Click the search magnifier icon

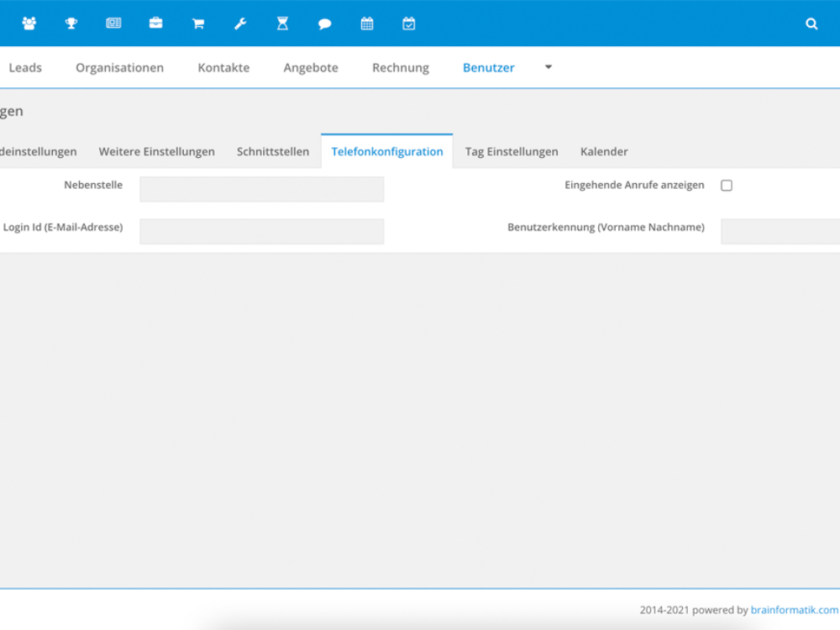coord(811,24)
